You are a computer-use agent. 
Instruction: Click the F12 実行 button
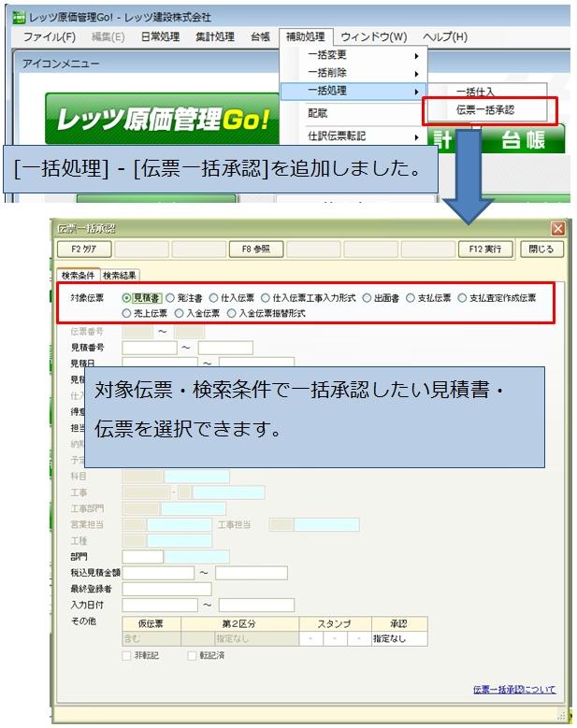click(485, 250)
